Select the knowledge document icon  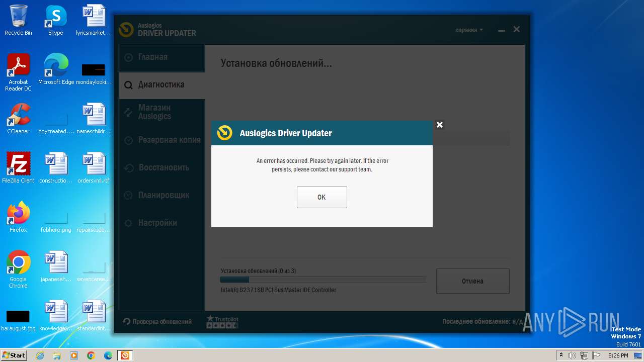[56, 316]
